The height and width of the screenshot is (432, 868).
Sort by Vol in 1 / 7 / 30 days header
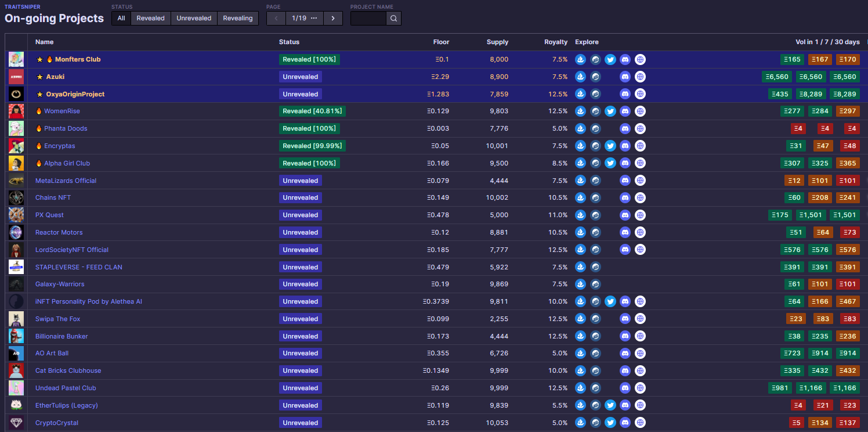tap(828, 42)
